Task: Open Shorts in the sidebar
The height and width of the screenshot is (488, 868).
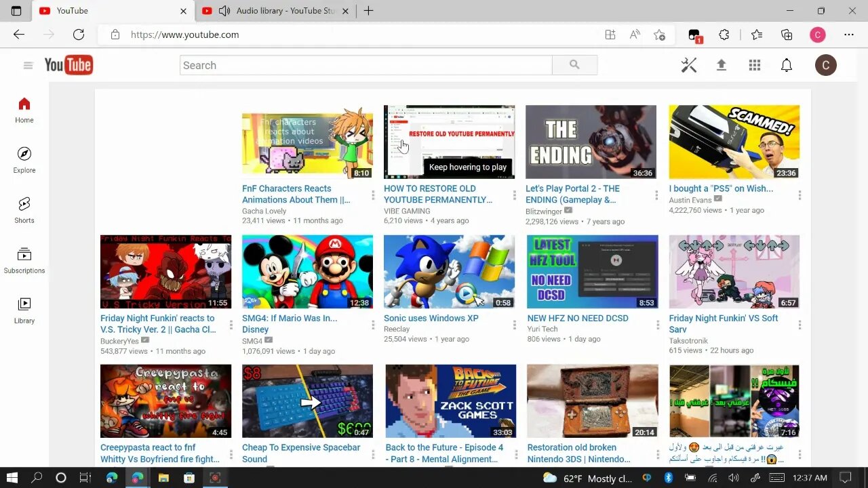Action: pyautogui.click(x=24, y=211)
